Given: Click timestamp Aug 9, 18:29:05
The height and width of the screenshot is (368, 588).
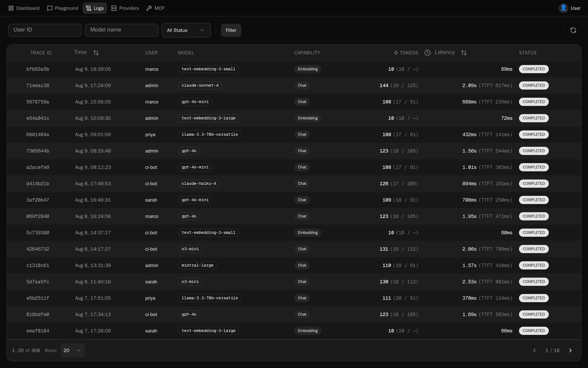Looking at the screenshot, I should click(93, 69).
